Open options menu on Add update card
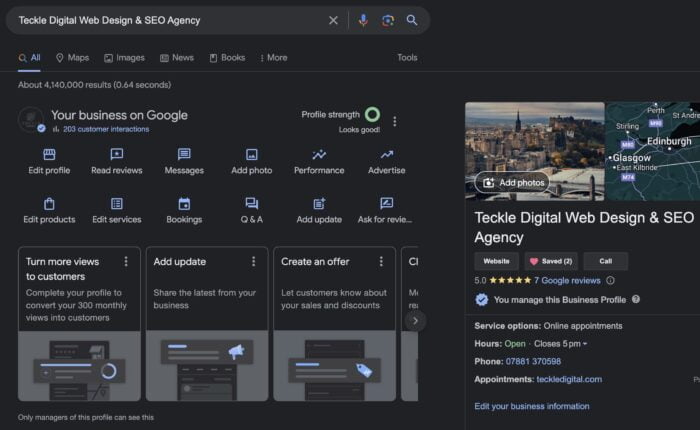This screenshot has height=430, width=700. coord(254,262)
